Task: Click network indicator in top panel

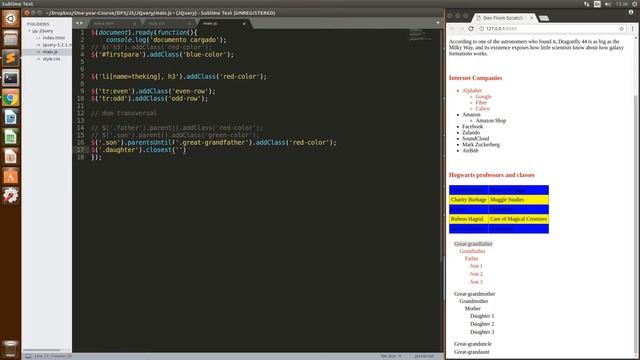Action: [587, 4]
